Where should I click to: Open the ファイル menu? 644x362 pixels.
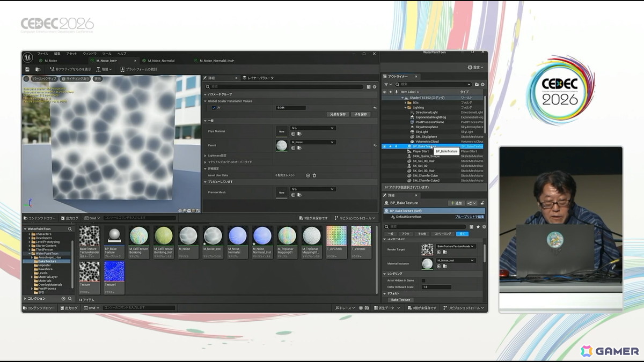pos(42,54)
